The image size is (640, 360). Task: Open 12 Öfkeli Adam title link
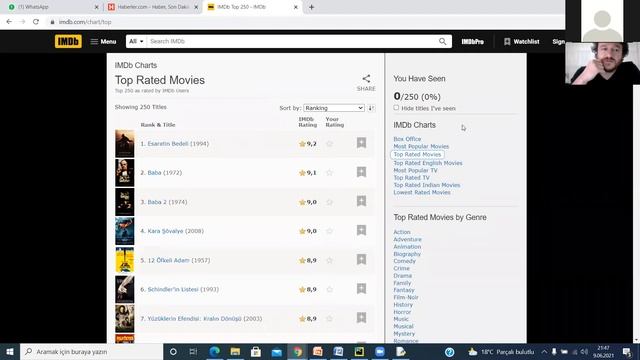click(169, 260)
